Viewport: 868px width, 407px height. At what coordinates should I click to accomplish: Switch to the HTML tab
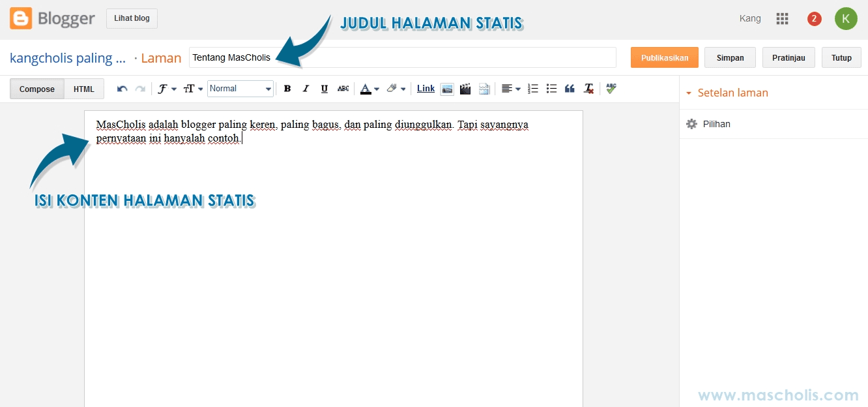[83, 88]
